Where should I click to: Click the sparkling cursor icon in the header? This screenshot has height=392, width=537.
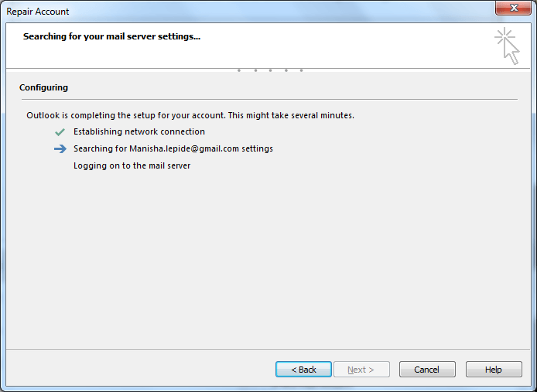(x=507, y=46)
